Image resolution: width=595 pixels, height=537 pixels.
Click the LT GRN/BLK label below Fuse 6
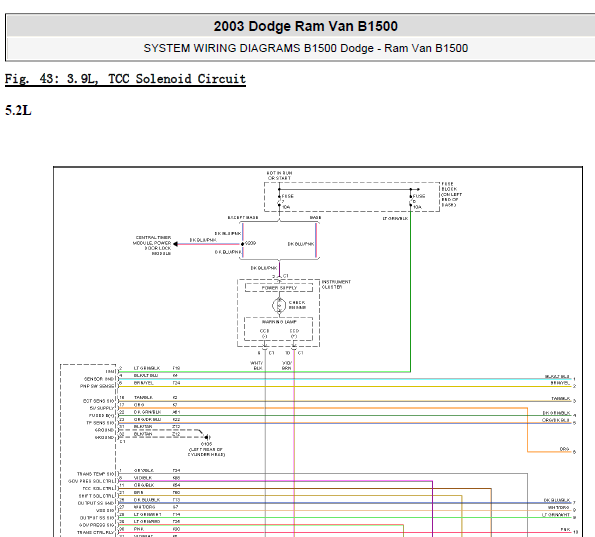pos(395,218)
